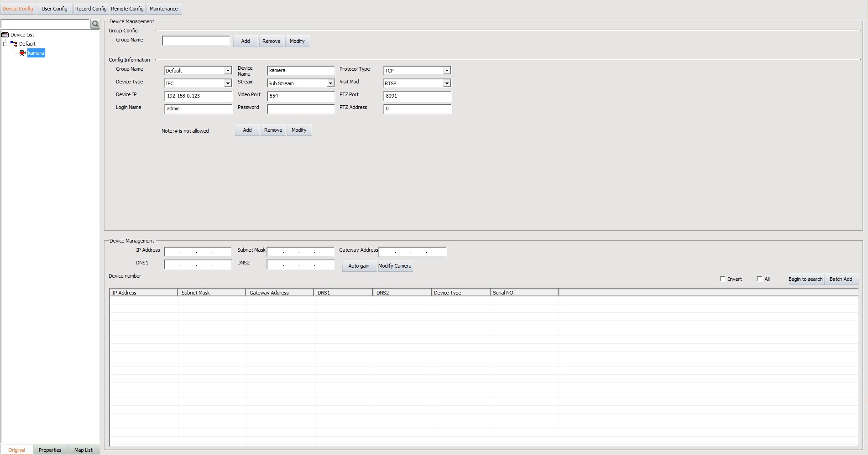Select Default group in device tree
Image resolution: width=868 pixels, height=455 pixels.
click(27, 44)
